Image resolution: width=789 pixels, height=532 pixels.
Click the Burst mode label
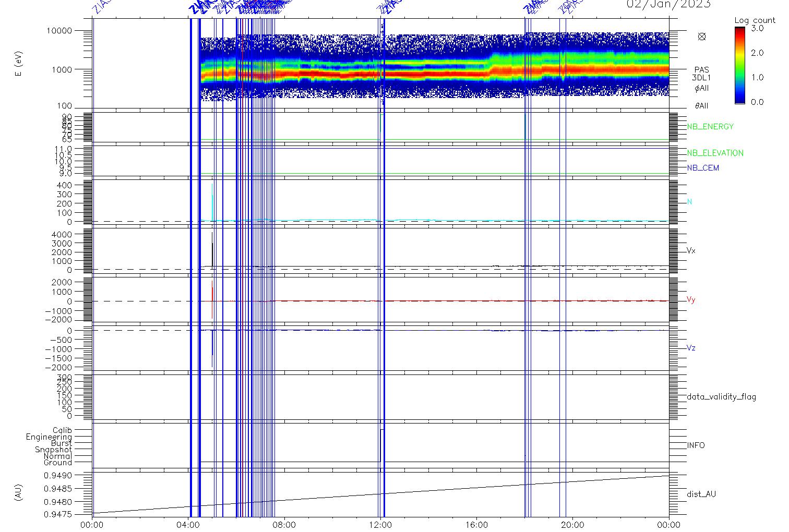pyautogui.click(x=62, y=443)
